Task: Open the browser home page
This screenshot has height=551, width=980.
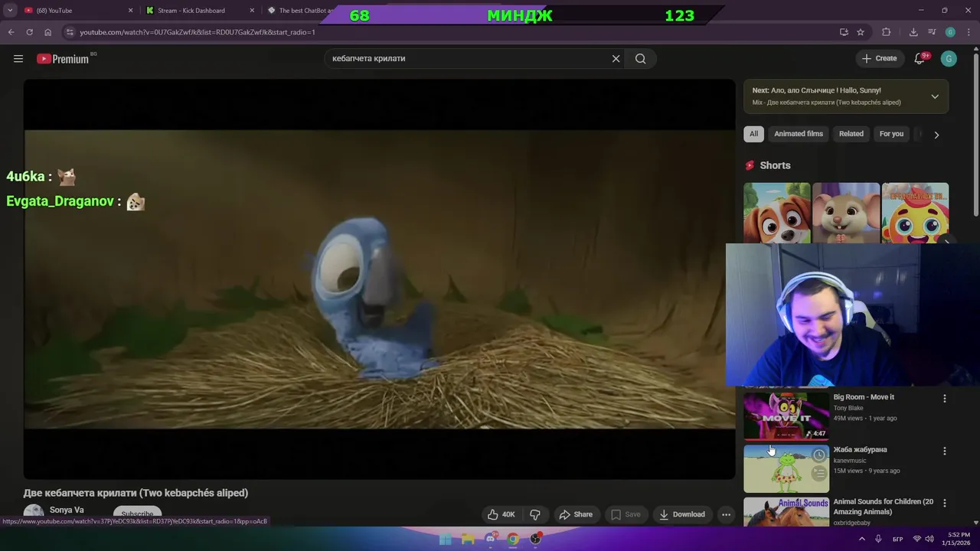Action: point(47,32)
